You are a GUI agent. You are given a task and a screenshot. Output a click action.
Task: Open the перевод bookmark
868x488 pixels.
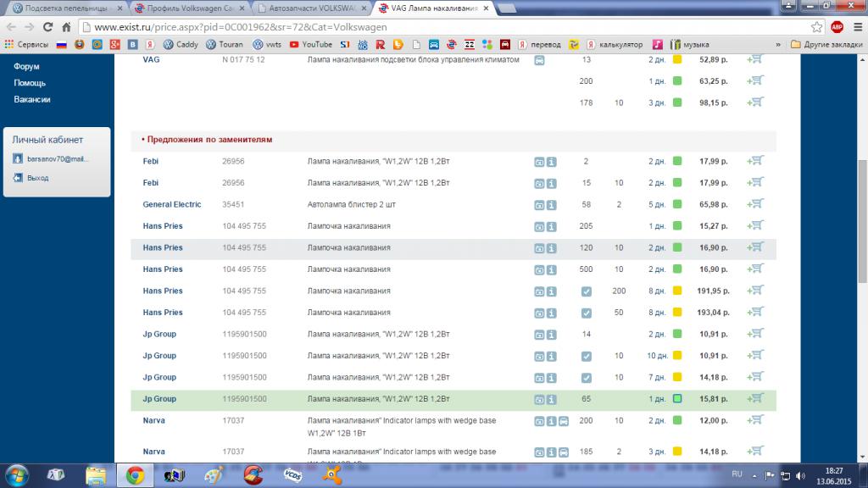[540, 44]
